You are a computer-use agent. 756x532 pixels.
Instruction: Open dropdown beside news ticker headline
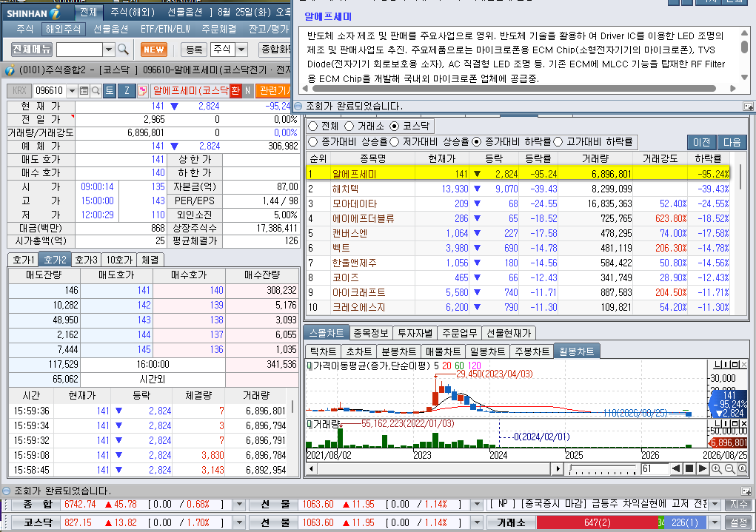click(x=715, y=505)
